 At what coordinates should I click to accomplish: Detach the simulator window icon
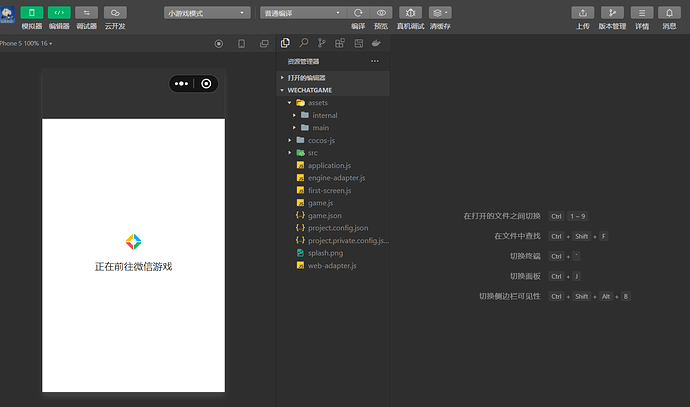(264, 44)
